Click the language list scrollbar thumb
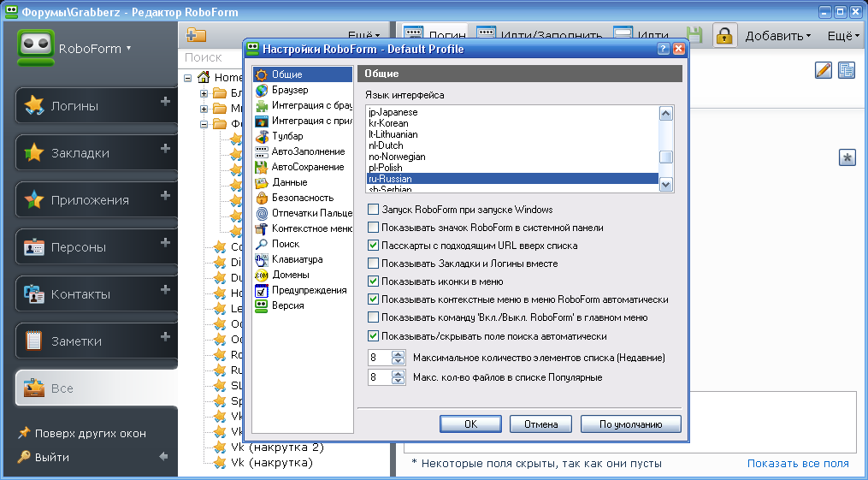The width and height of the screenshot is (868, 480). (x=666, y=157)
